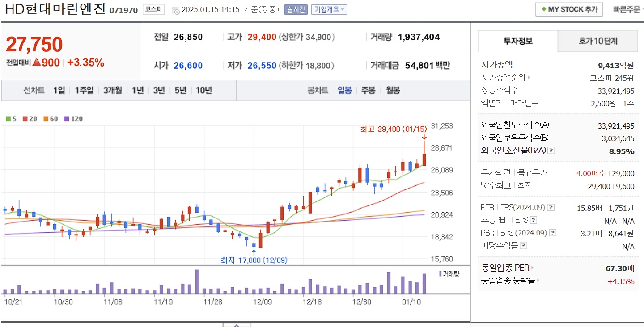
Task: Select the 월봉 candle chart
Action: 393,90
